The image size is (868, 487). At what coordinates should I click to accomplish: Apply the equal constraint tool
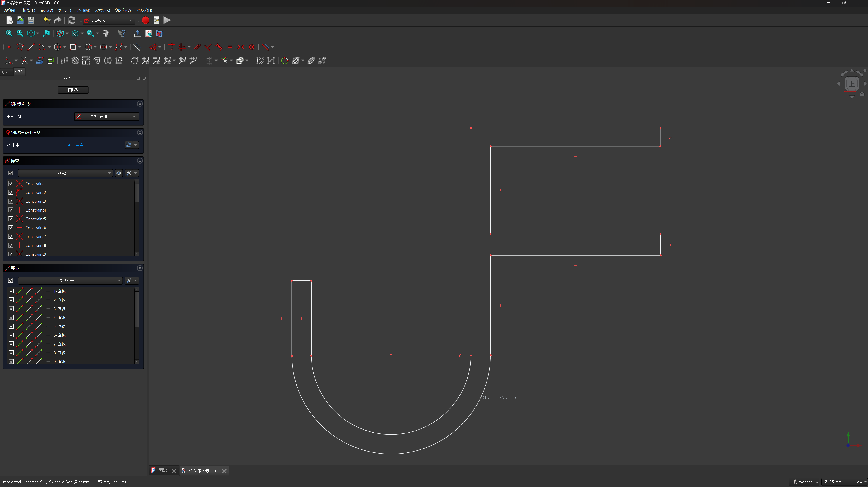230,47
